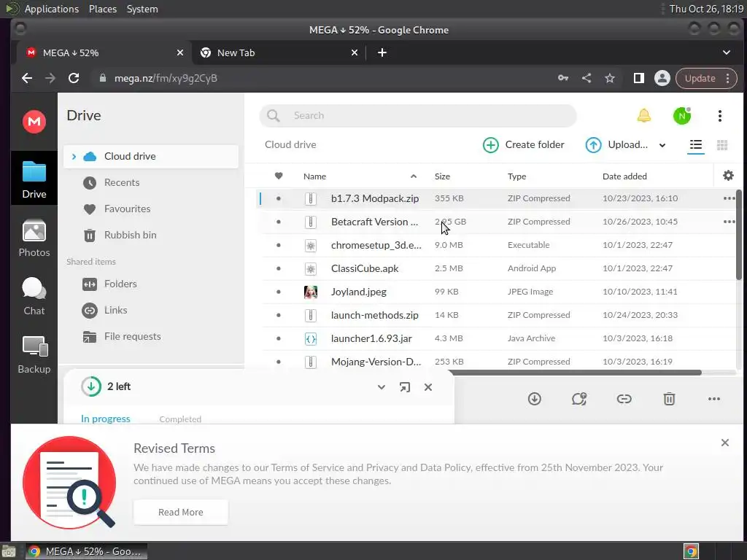Click the file list vertical scrollbar
Image resolution: width=747 pixels, height=560 pixels.
[x=738, y=235]
